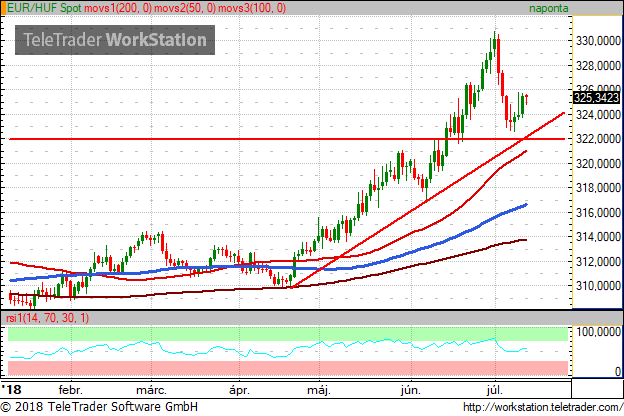Click the ápr. month label
Viewport: 624px width, 416px height.
pyautogui.click(x=239, y=390)
